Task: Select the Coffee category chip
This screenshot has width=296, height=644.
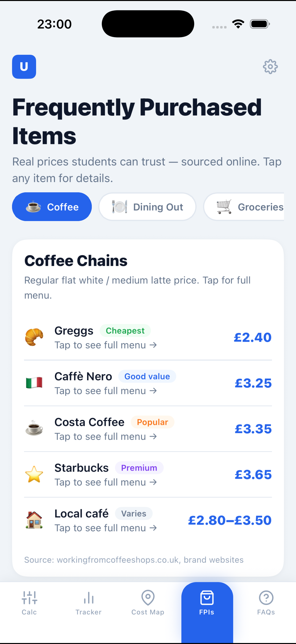Action: point(52,207)
